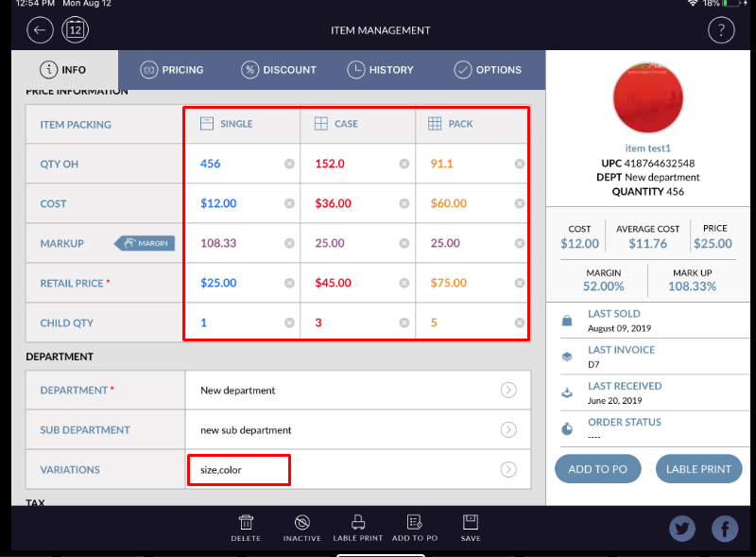This screenshot has width=756, height=557.
Task: Tap the back arrow icon
Action: (x=40, y=30)
